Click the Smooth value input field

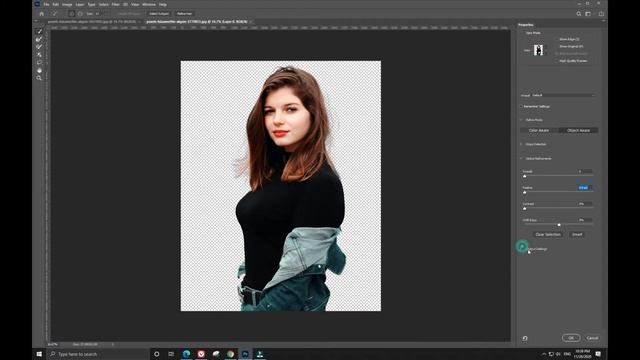585,171
